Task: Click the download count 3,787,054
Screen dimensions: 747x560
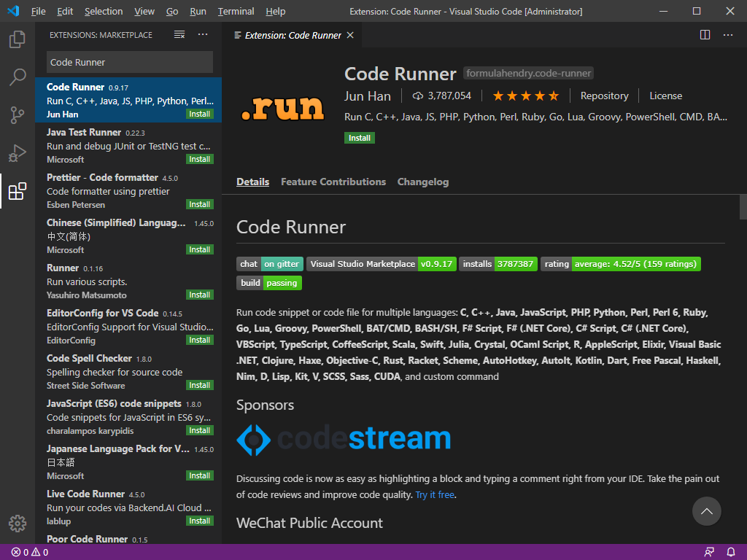Action: click(442, 96)
